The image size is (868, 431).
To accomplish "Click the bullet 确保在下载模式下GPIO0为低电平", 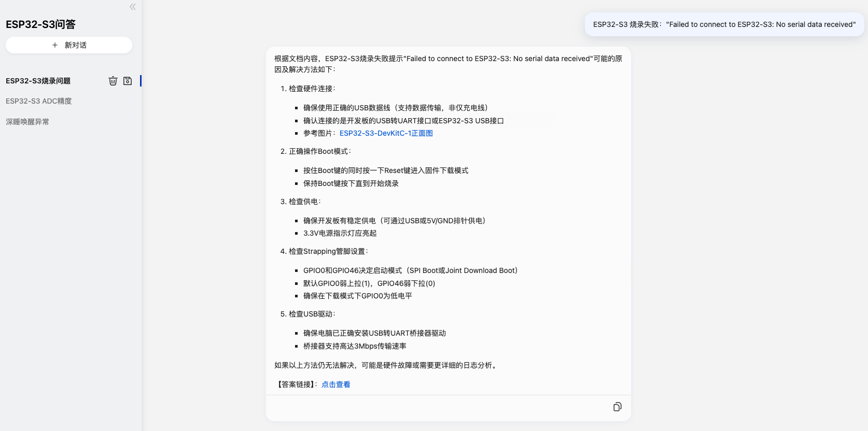I will point(358,296).
